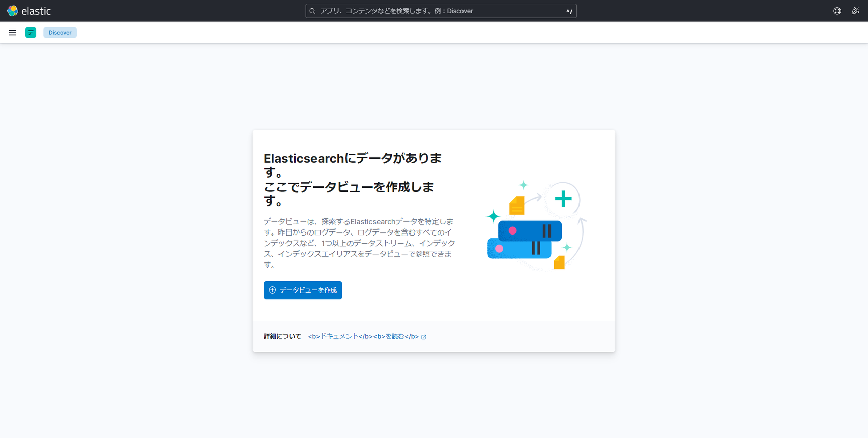Click the green space avatar icon

click(31, 33)
